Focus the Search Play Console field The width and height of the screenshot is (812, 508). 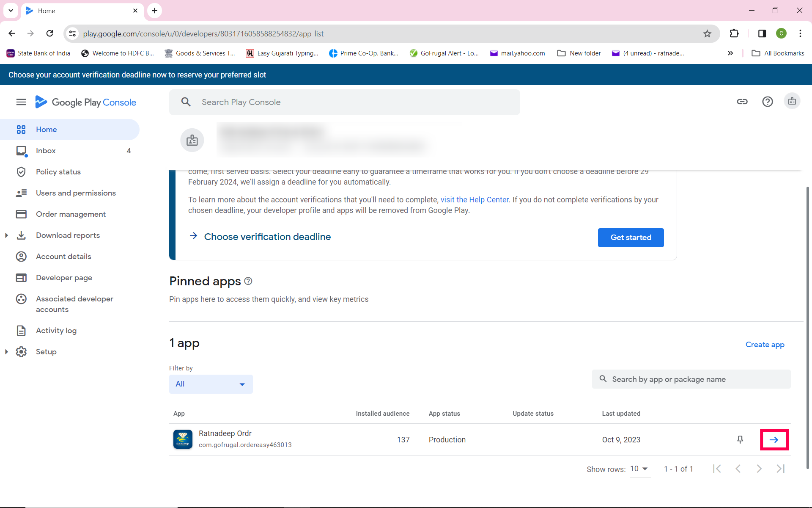pyautogui.click(x=345, y=102)
